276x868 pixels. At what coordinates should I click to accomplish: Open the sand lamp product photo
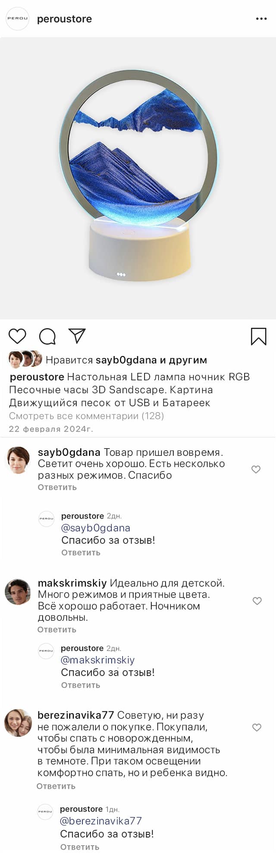(x=138, y=178)
